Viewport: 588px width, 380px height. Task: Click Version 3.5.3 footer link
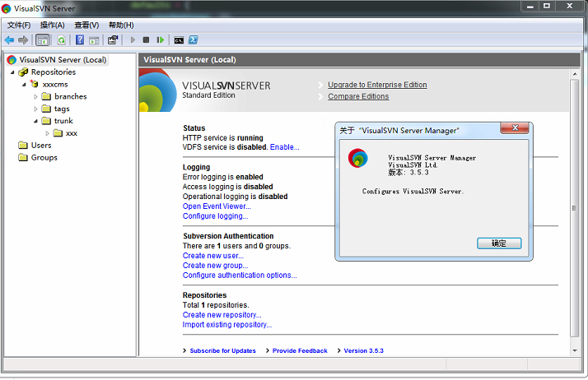point(364,350)
